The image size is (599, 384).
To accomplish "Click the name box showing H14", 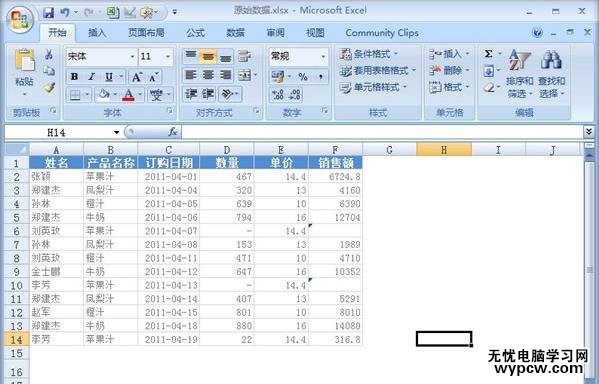I will pyautogui.click(x=57, y=133).
